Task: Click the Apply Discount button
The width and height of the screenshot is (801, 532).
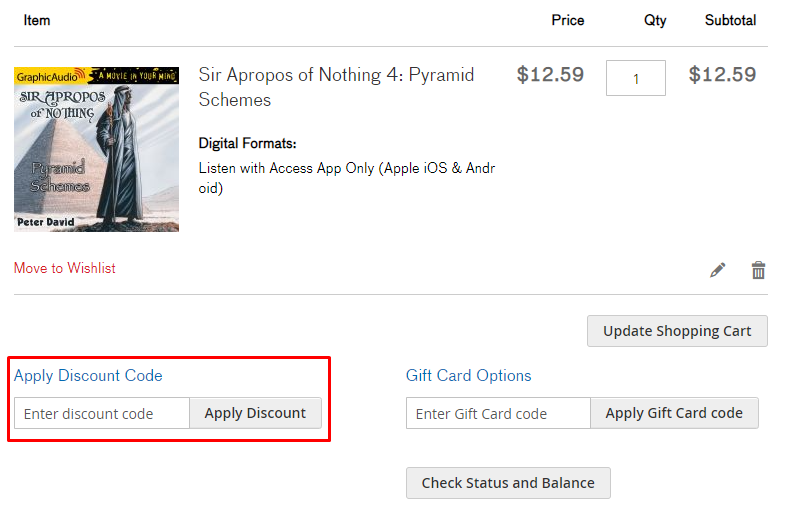Action: click(x=255, y=413)
